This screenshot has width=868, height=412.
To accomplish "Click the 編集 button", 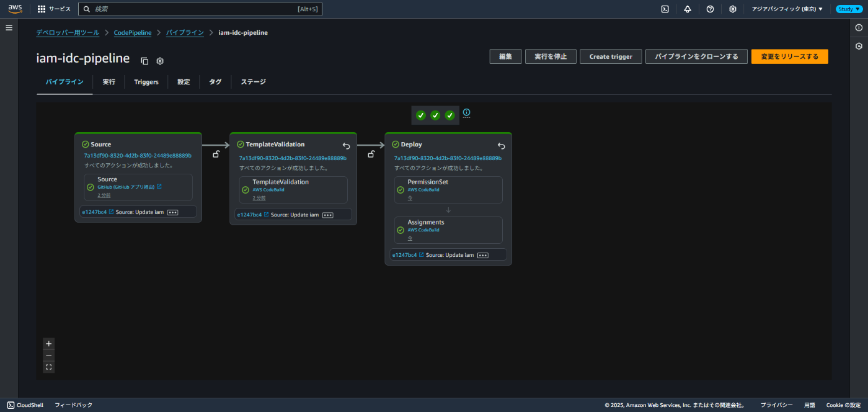I will point(505,56).
